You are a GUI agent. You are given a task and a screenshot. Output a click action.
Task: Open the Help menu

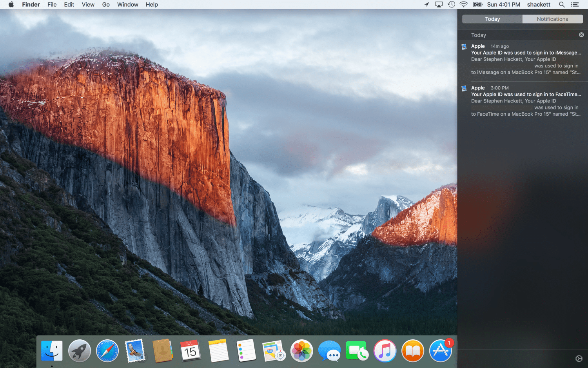pos(152,5)
